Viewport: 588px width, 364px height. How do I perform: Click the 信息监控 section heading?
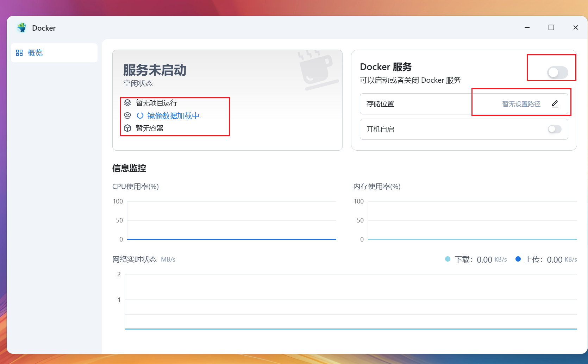pos(129,168)
